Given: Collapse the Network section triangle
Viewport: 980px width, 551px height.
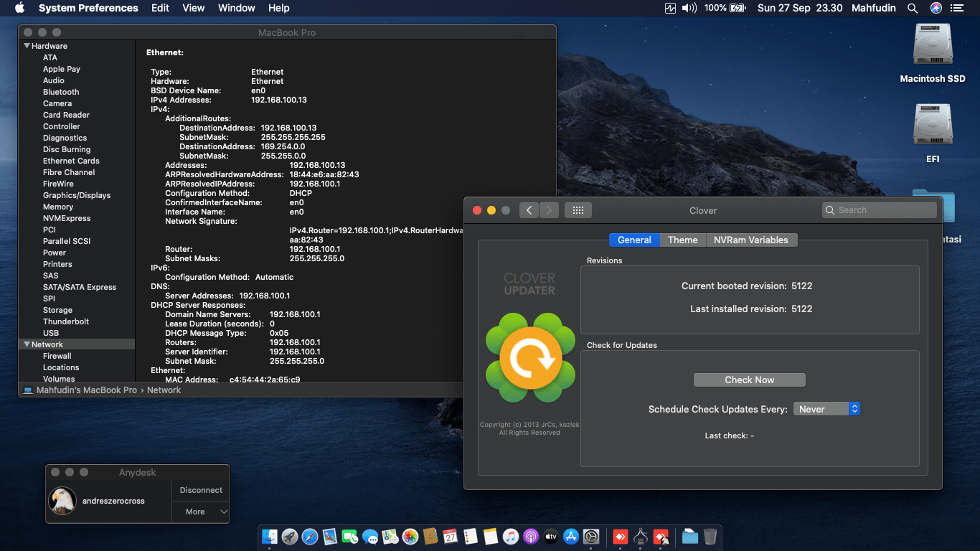Looking at the screenshot, I should tap(27, 344).
